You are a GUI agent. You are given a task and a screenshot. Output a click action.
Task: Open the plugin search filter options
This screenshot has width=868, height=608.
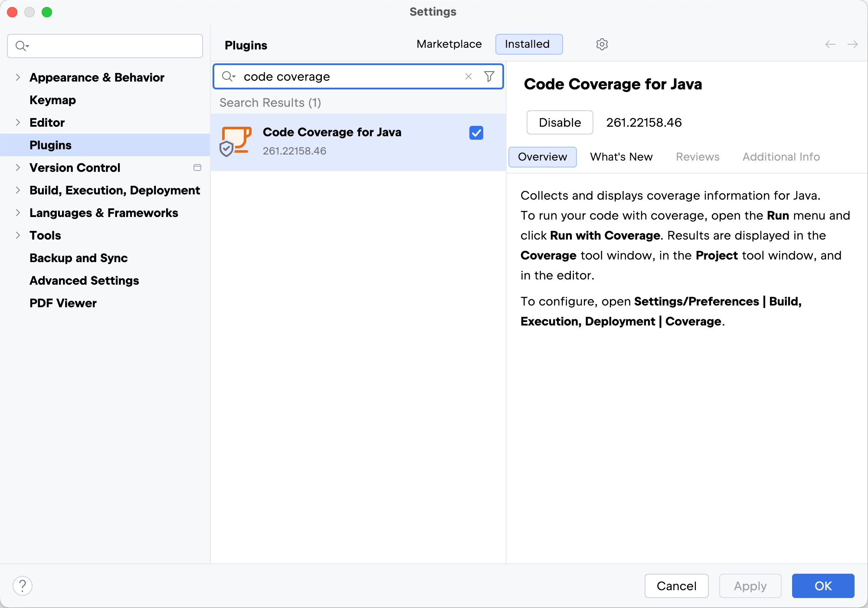(489, 76)
